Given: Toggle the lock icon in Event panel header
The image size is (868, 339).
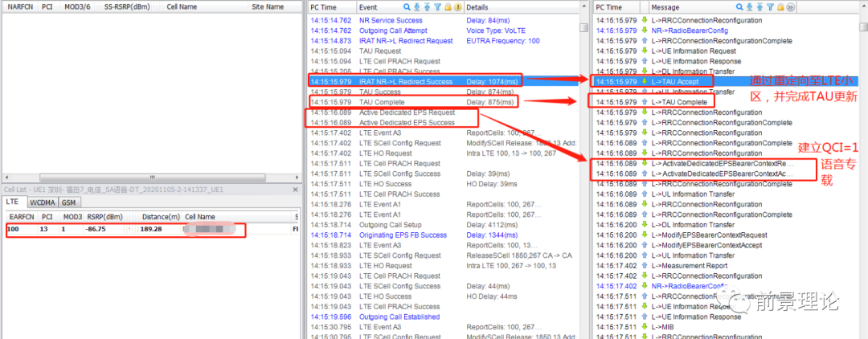Looking at the screenshot, I should coord(448,7).
